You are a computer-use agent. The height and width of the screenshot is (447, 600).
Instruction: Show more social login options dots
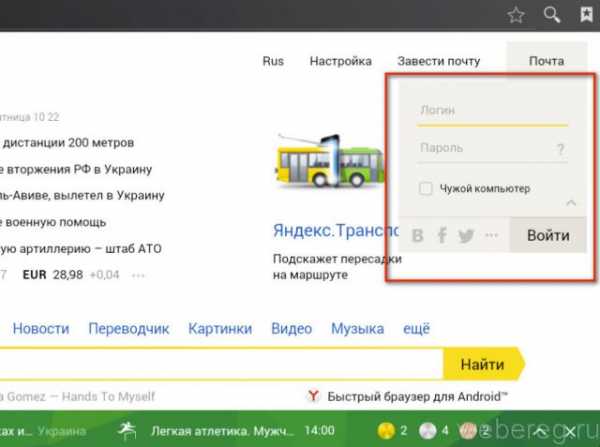coord(492,235)
